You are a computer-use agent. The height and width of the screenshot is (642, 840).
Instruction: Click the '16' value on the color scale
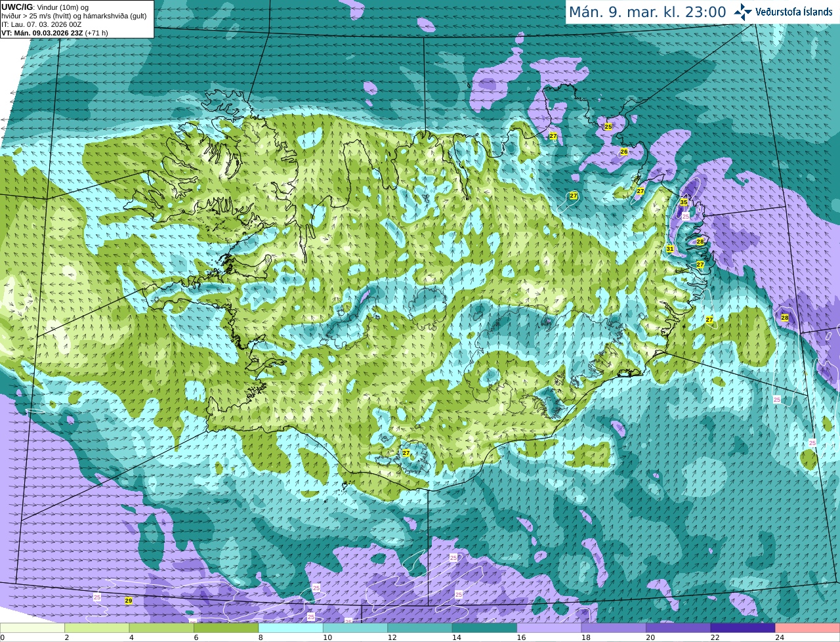(x=520, y=637)
